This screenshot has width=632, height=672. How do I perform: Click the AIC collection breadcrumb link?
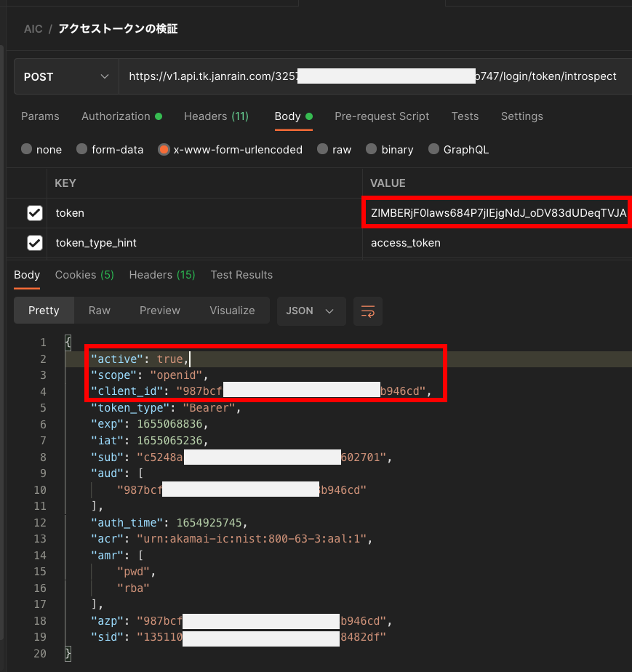coord(33,29)
